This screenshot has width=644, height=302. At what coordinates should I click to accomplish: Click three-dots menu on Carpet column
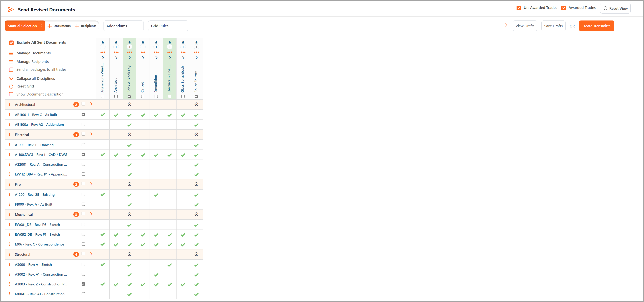(143, 52)
